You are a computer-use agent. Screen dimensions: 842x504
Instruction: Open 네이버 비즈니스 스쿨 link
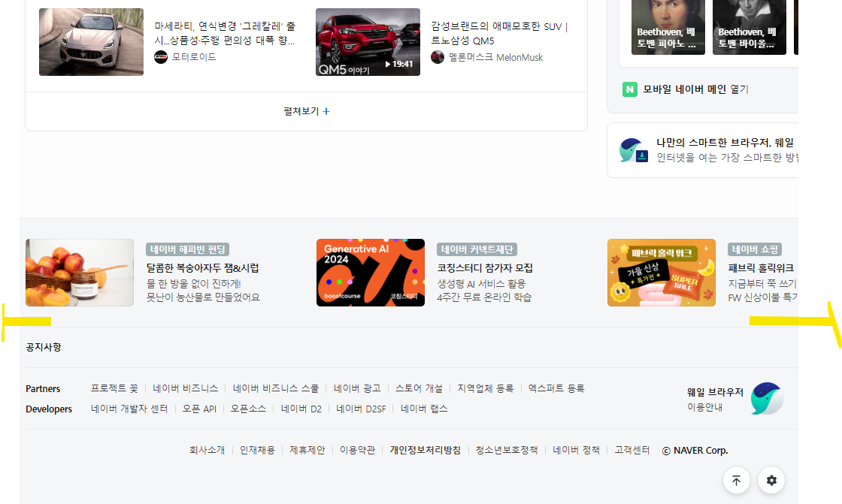point(276,388)
